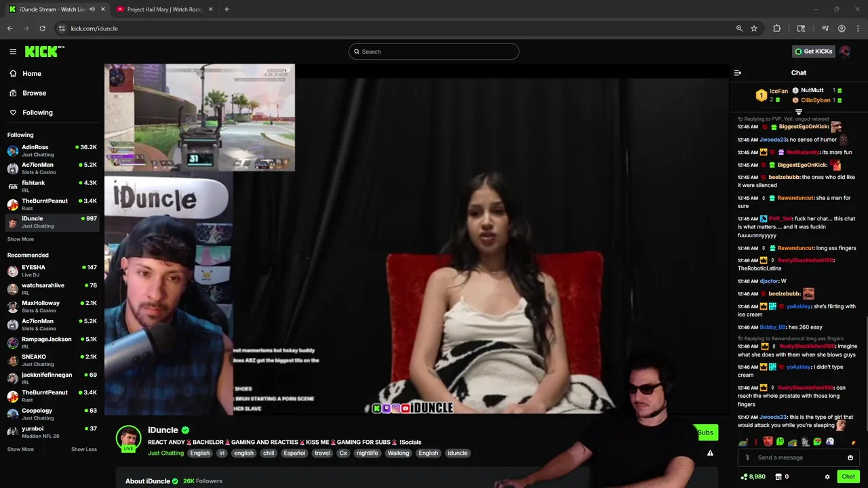This screenshot has width=868, height=488.
Task: Open the emoji picker in chat input
Action: coord(850,457)
